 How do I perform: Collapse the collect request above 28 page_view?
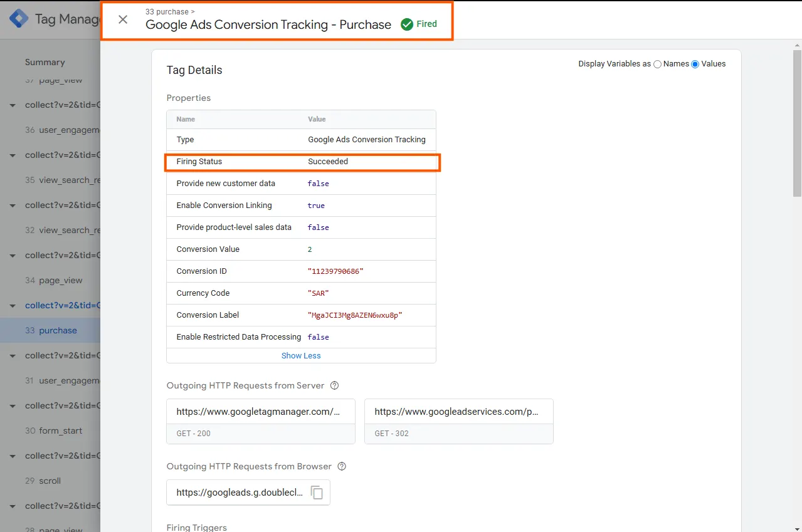click(13, 506)
